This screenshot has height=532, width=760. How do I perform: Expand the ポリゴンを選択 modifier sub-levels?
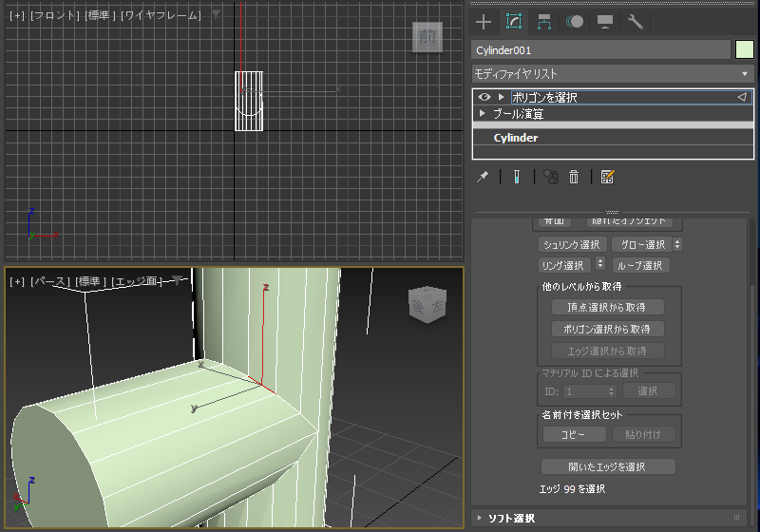click(x=502, y=97)
